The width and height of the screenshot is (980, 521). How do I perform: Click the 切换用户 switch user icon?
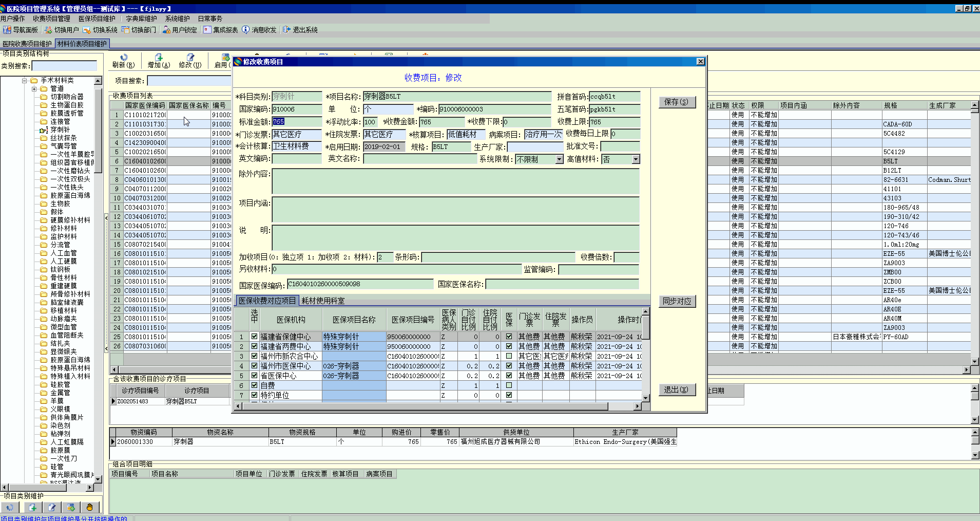48,30
